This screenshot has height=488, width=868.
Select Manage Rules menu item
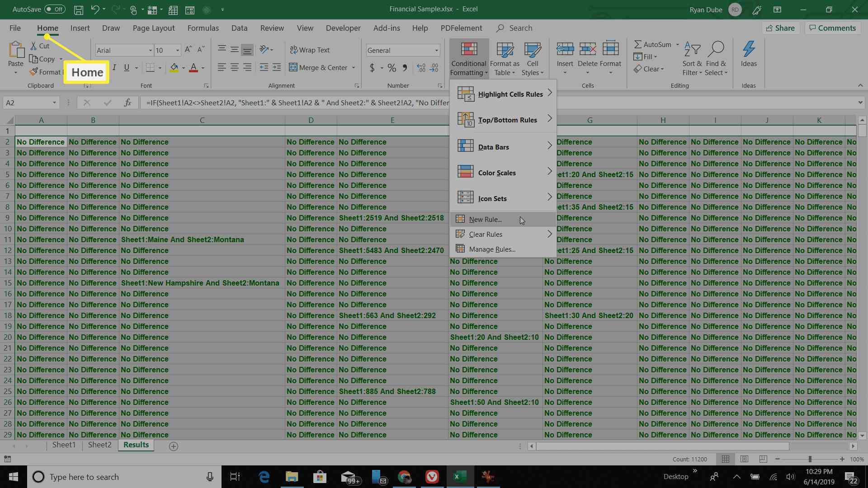pyautogui.click(x=492, y=249)
